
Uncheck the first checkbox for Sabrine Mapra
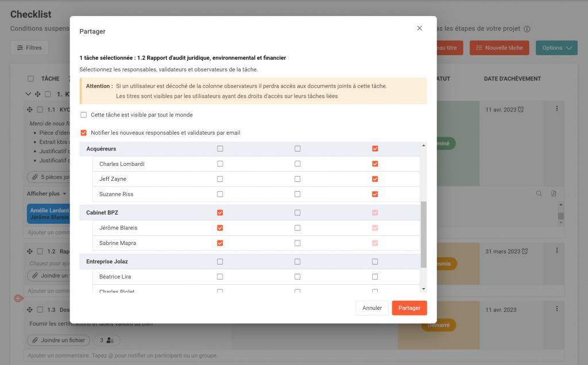pos(220,243)
